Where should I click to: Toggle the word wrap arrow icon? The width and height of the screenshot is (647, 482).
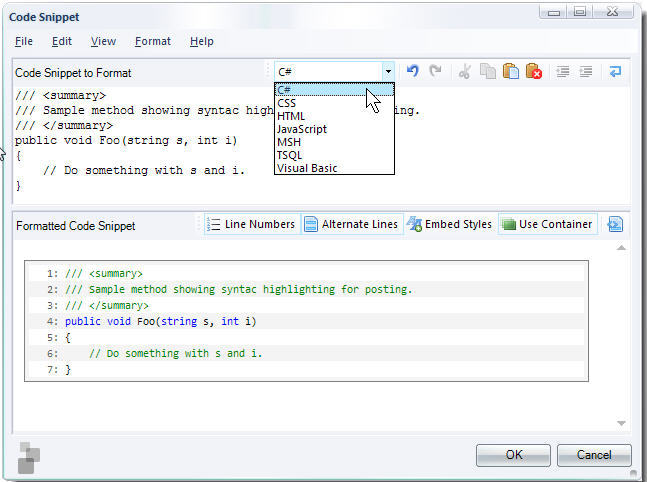pyautogui.click(x=615, y=72)
